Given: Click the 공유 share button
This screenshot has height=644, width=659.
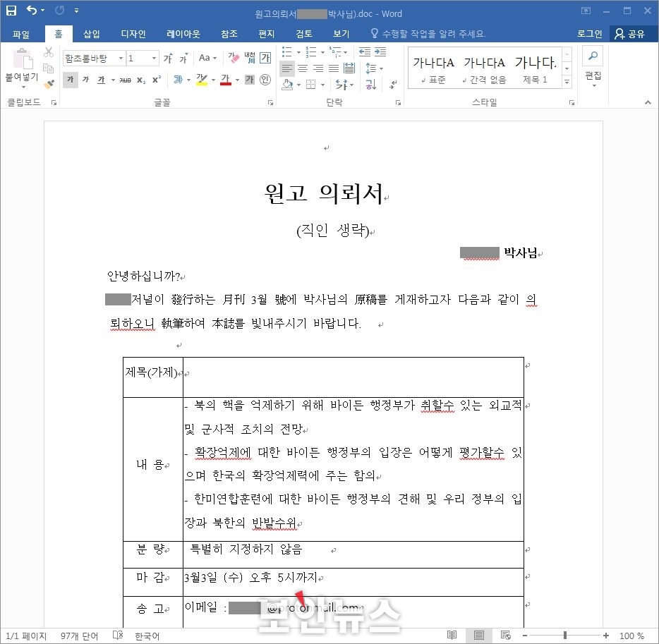Looking at the screenshot, I should click(x=629, y=34).
